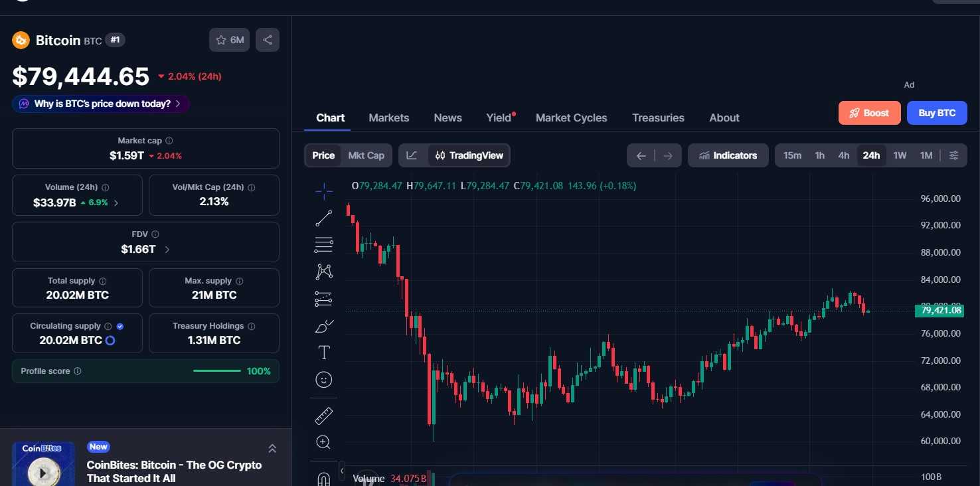Select the XABCD pattern tool
The width and height of the screenshot is (980, 486).
click(324, 272)
